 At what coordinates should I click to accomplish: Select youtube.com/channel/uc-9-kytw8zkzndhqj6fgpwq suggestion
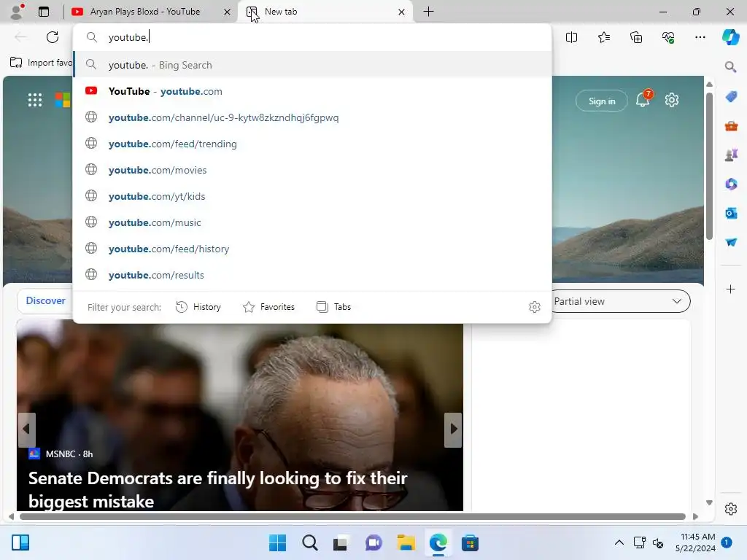tap(312, 117)
